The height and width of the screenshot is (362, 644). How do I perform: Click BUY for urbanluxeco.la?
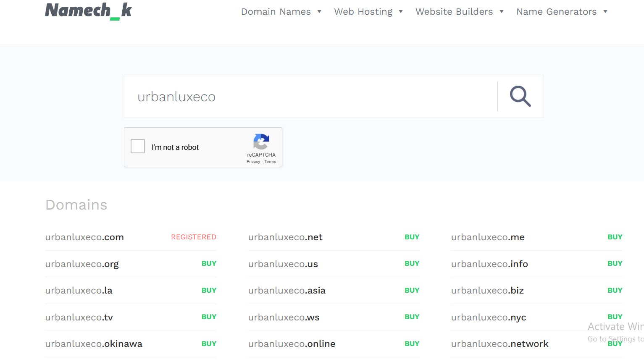(x=209, y=291)
